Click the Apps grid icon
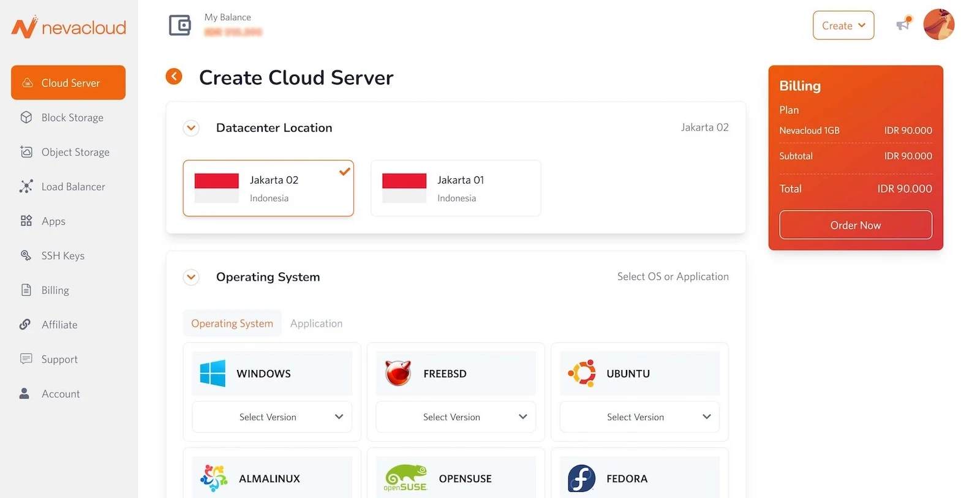This screenshot has width=980, height=498. (26, 221)
